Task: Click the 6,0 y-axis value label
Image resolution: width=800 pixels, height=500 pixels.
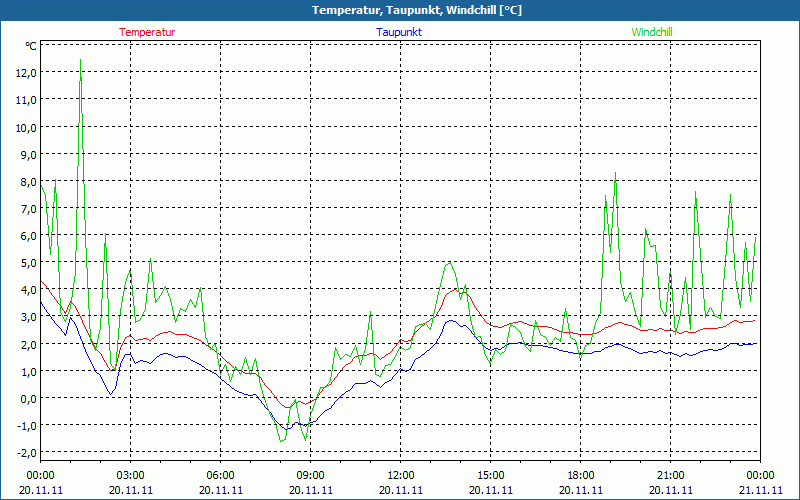Action: click(26, 236)
